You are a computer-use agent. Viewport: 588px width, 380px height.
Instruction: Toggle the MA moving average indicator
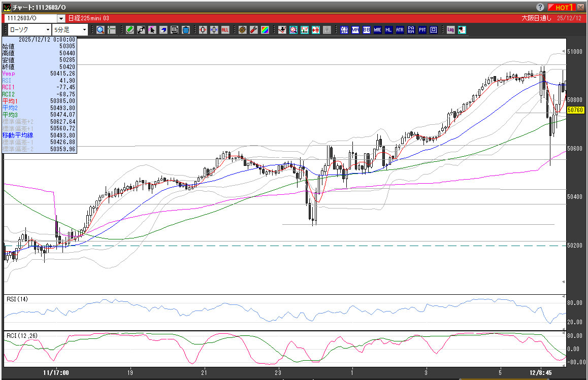click(x=355, y=30)
